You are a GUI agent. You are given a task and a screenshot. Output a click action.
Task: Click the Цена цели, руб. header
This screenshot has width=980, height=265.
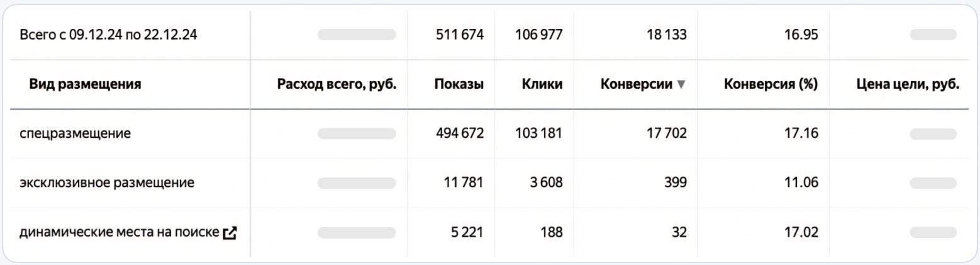coord(908,84)
